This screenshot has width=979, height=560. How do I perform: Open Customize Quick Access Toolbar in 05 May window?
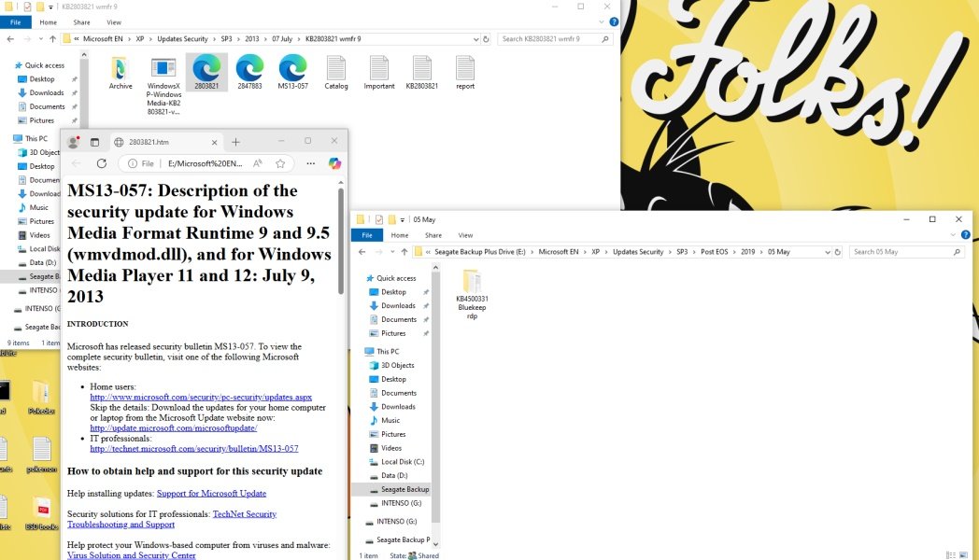coord(403,219)
